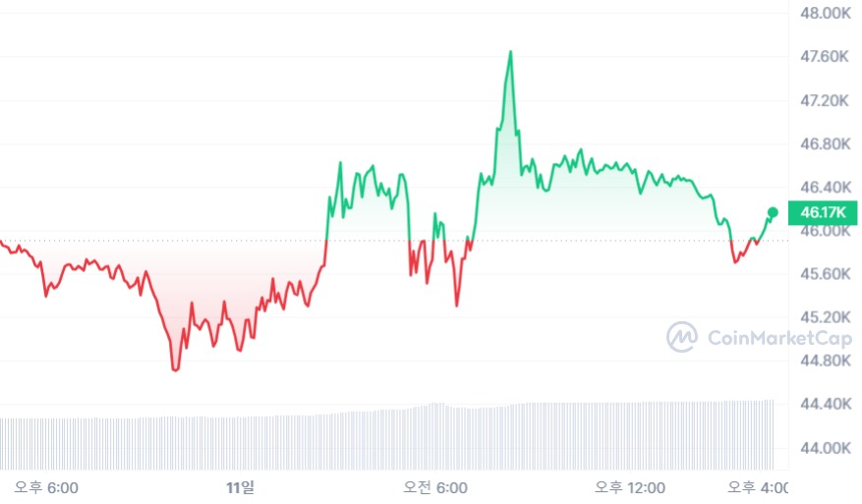The image size is (862, 504).
Task: Click the 48.00K price axis label
Action: point(826,13)
